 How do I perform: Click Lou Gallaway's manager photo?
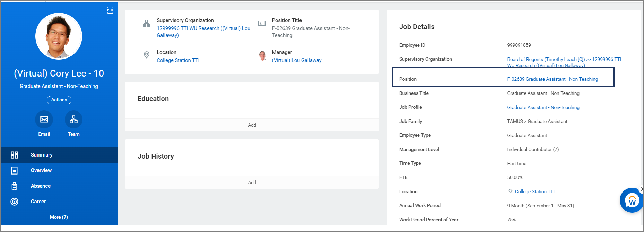(262, 56)
